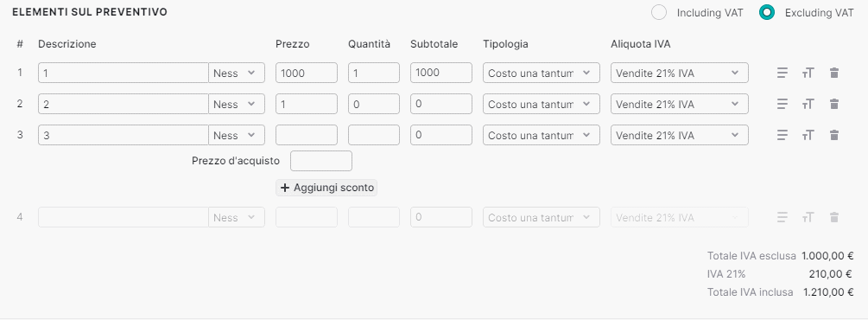
Task: Click the Prezzo d'acquisto input field
Action: pyautogui.click(x=321, y=161)
